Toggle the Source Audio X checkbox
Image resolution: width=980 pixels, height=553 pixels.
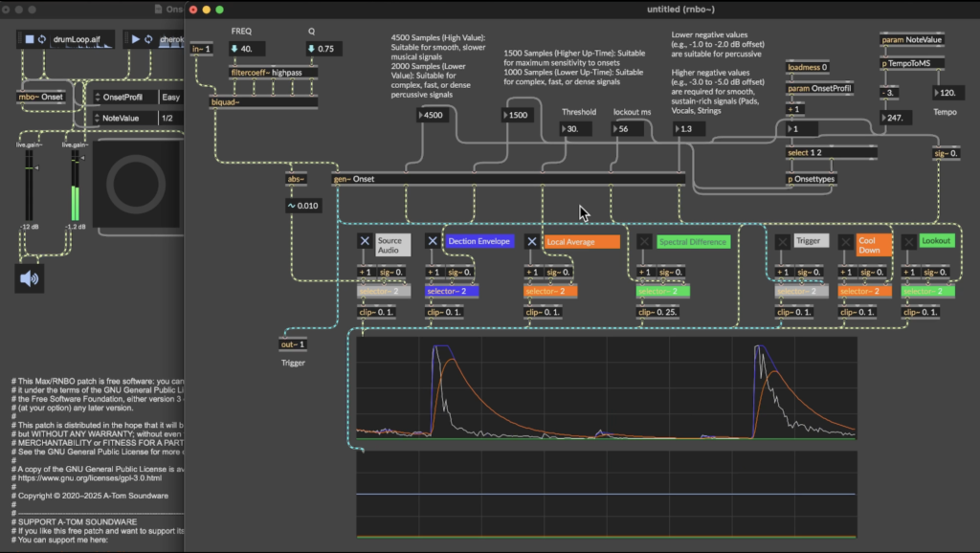click(365, 241)
